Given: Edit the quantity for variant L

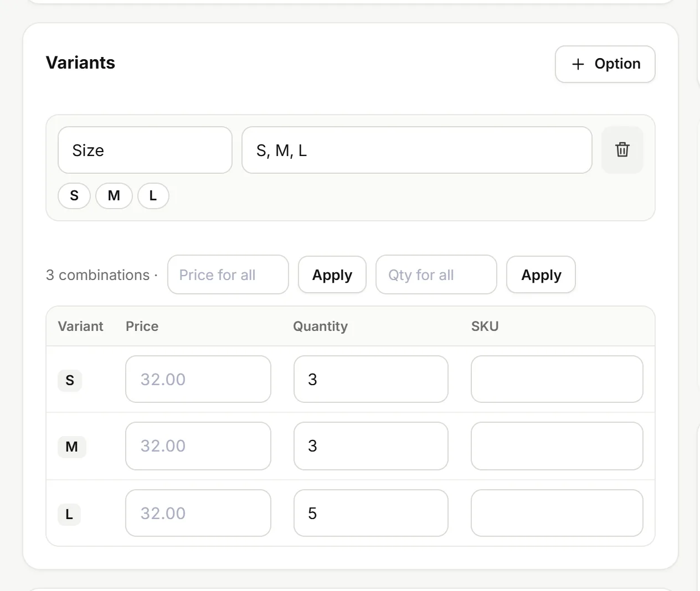Looking at the screenshot, I should pos(371,513).
